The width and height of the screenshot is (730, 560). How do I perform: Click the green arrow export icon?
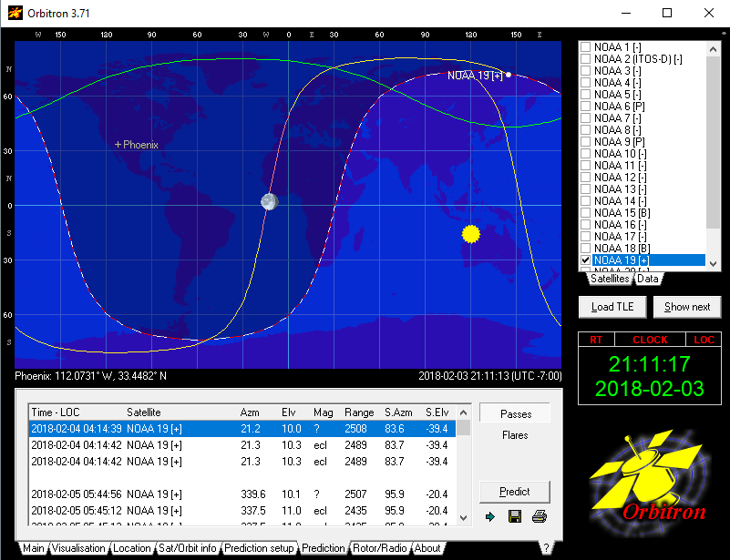(x=489, y=516)
